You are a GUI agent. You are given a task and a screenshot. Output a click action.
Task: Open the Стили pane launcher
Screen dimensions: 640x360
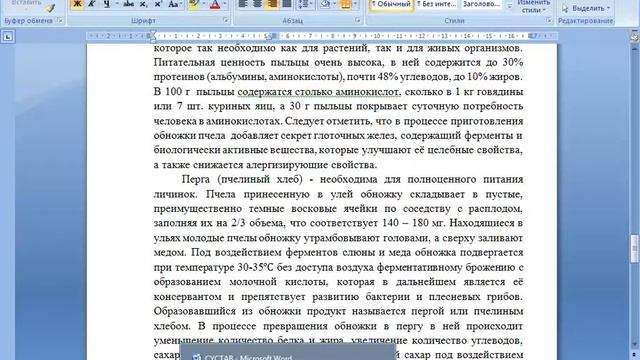549,20
